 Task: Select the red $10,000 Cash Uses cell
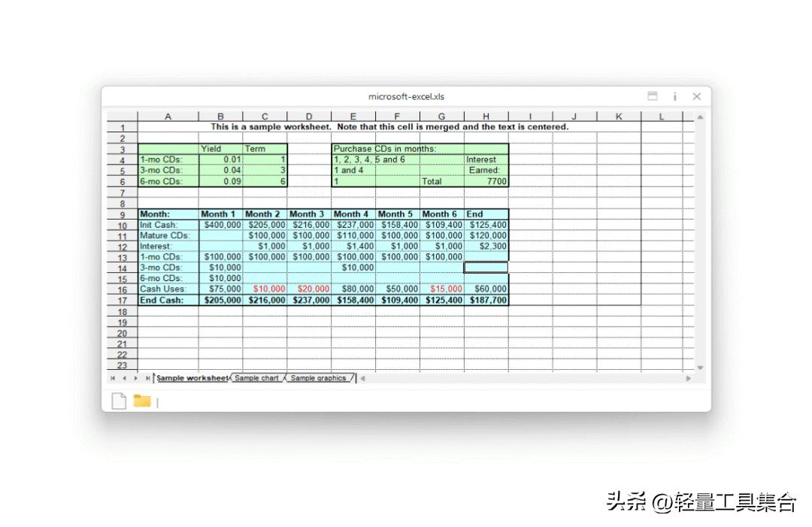tap(265, 289)
